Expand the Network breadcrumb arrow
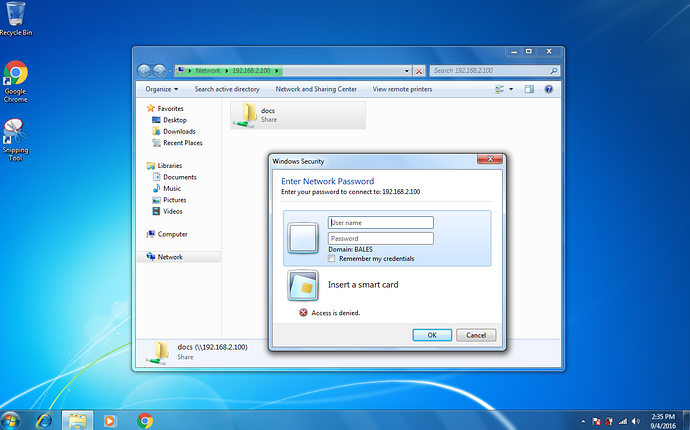The width and height of the screenshot is (690, 430). [x=227, y=71]
